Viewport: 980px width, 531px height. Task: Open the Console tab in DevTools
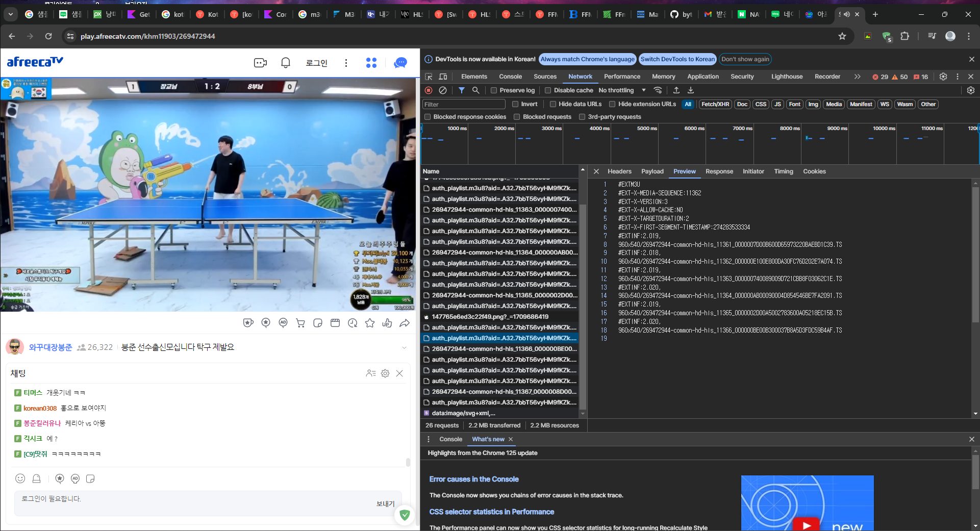(x=510, y=77)
